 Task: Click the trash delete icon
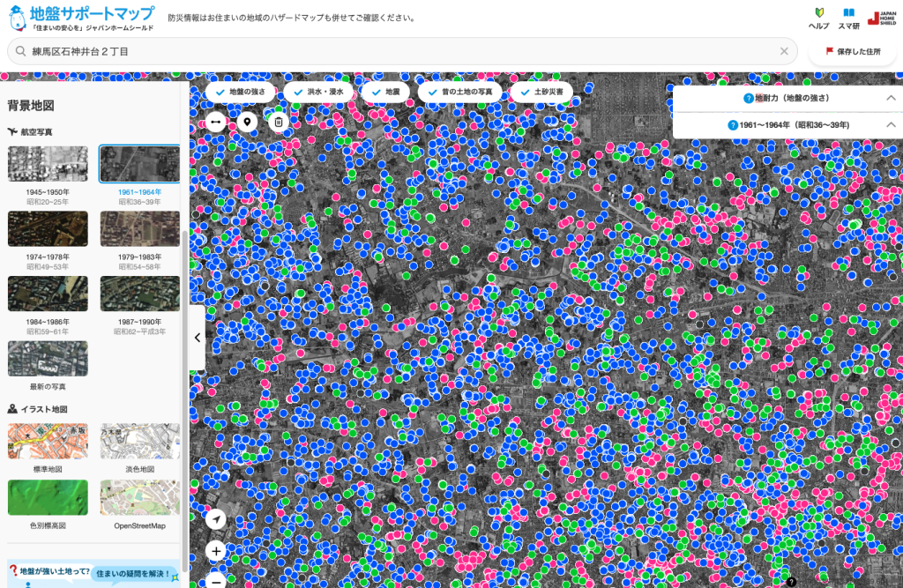coord(279,122)
